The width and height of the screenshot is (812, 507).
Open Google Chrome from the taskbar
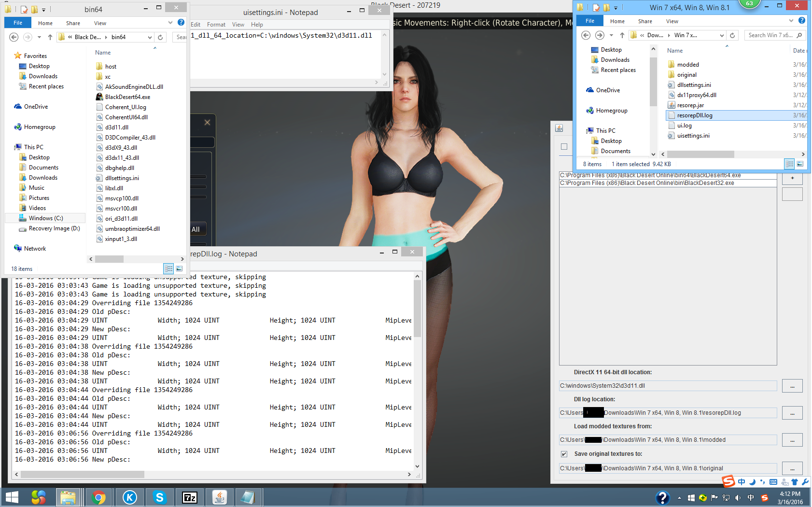click(x=98, y=497)
